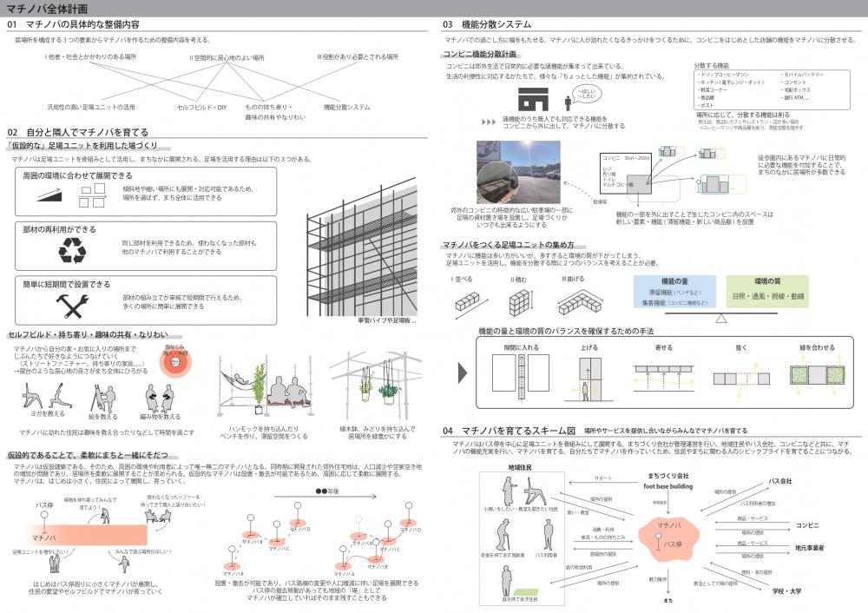Select the 抜く diagram
The height and width of the screenshot is (613, 868).
(x=741, y=379)
